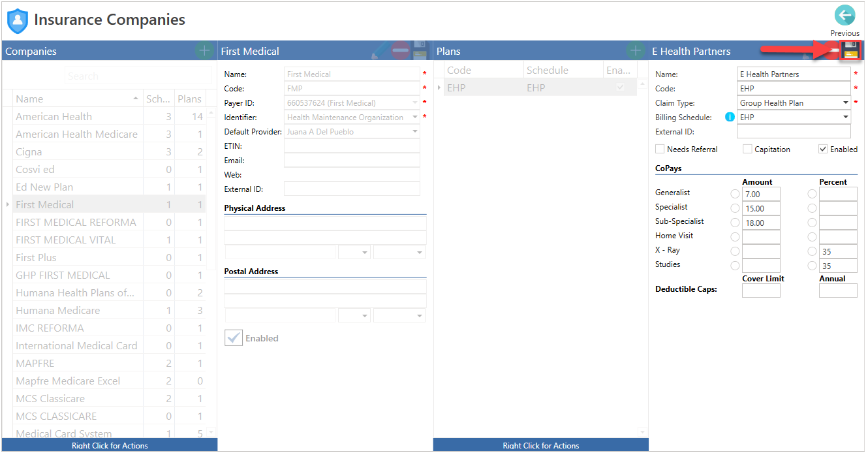Click the Annual deductible field
Viewport: 868px width, 455px height.
(x=838, y=290)
